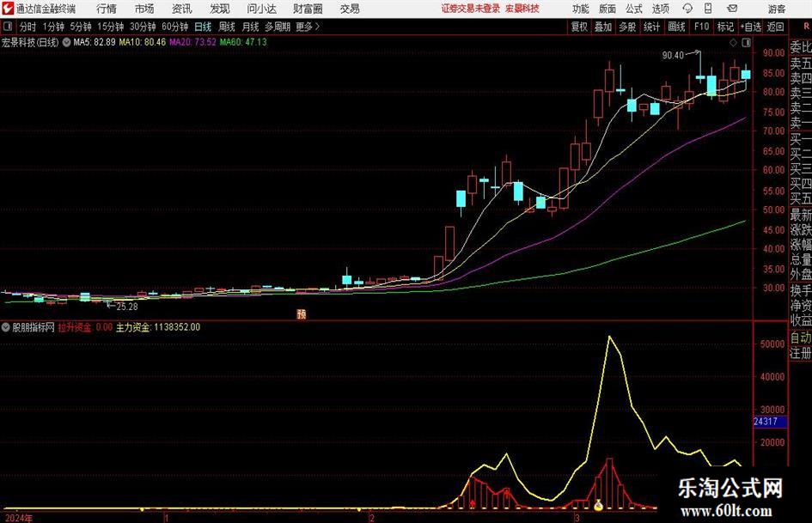Click the 自动 label in right sidebar
The height and width of the screenshot is (523, 812).
tap(800, 338)
